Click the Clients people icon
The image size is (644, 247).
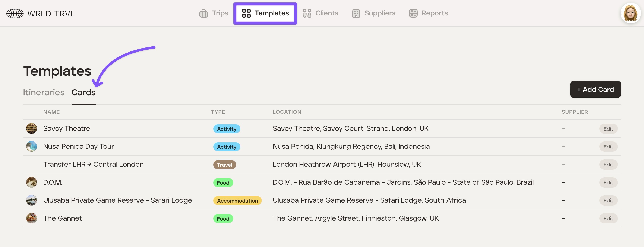307,13
